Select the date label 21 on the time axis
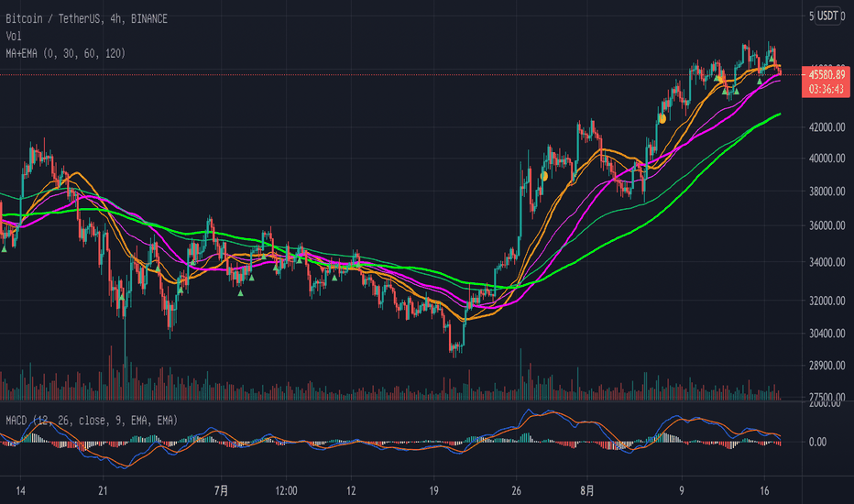 pyautogui.click(x=103, y=491)
